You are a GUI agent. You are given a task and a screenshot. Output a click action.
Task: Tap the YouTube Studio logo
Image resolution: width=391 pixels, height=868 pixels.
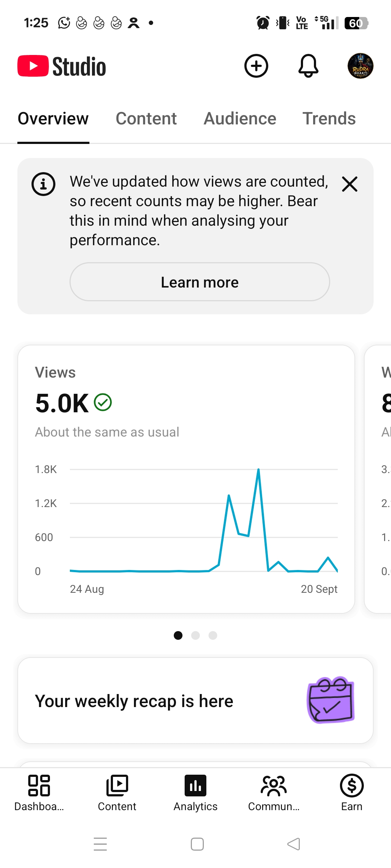click(62, 66)
